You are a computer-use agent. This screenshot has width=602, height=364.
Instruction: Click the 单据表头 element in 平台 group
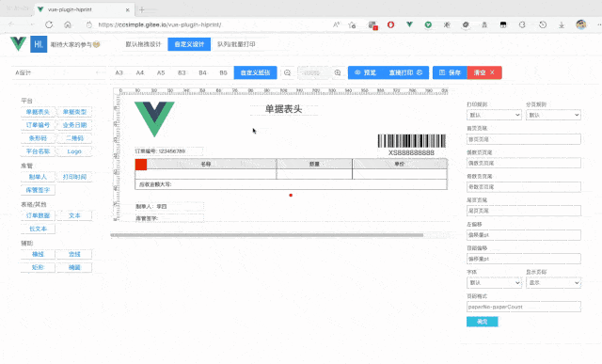(x=38, y=112)
